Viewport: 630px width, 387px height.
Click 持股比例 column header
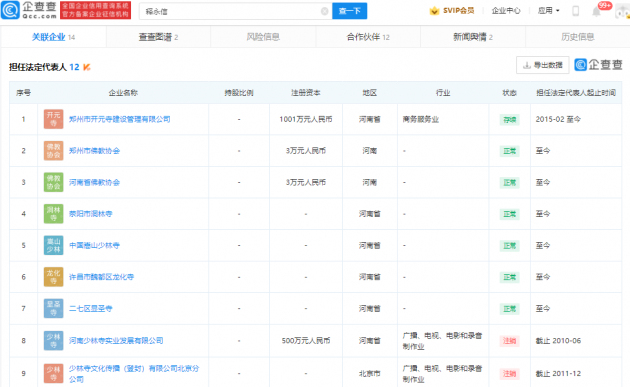[x=239, y=92]
